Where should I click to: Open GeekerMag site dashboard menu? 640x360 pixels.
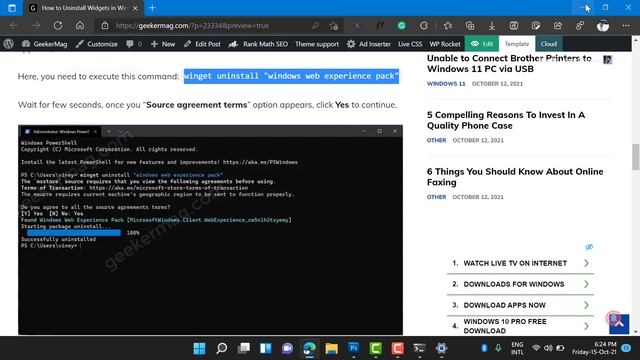(44, 44)
